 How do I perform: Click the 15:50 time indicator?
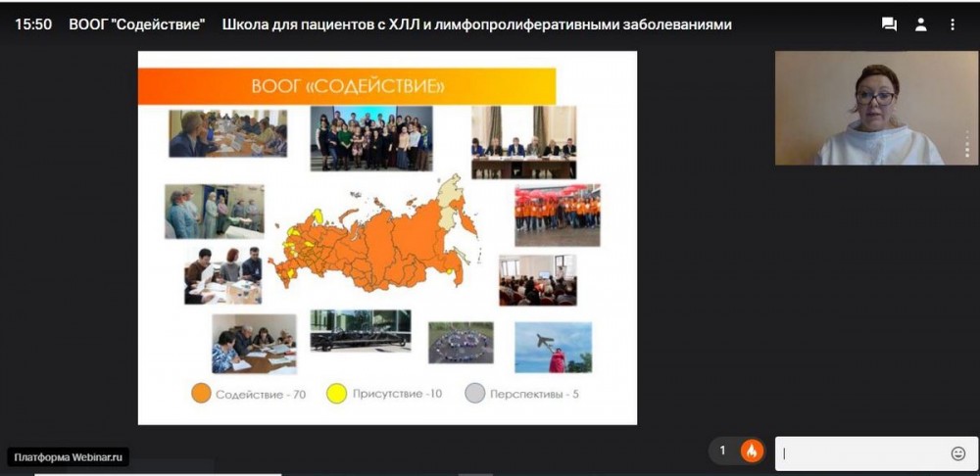click(33, 25)
